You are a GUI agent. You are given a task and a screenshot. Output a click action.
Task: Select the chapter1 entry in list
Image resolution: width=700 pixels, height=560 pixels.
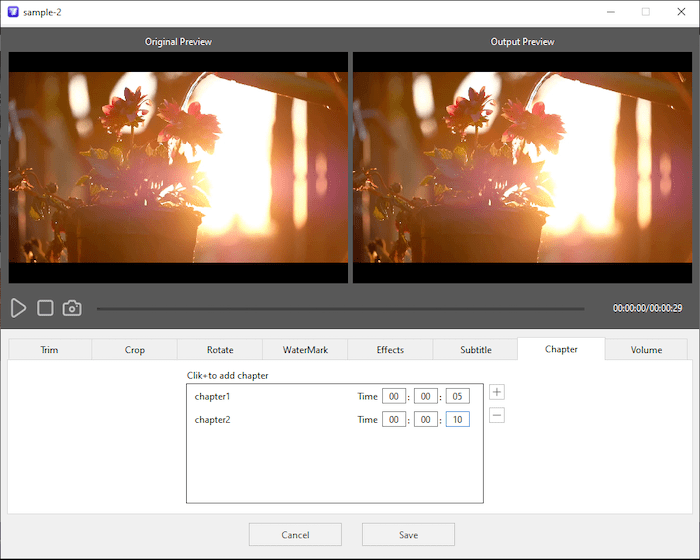pos(212,397)
